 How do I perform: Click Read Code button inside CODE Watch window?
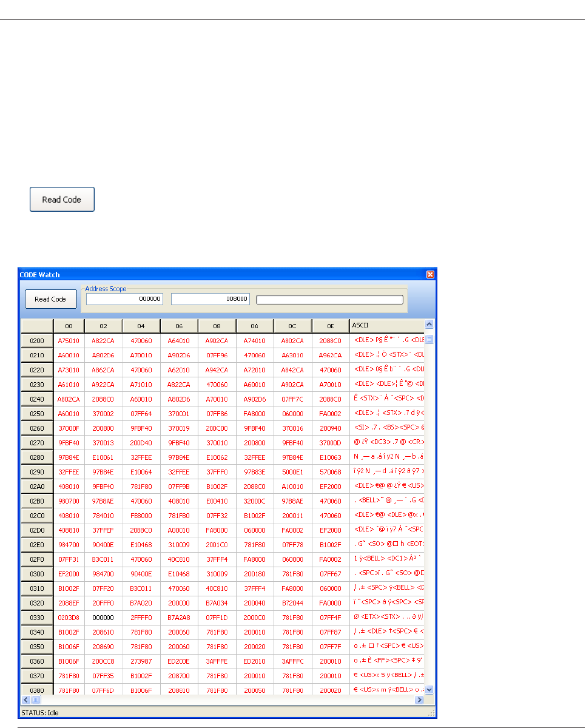(50, 299)
